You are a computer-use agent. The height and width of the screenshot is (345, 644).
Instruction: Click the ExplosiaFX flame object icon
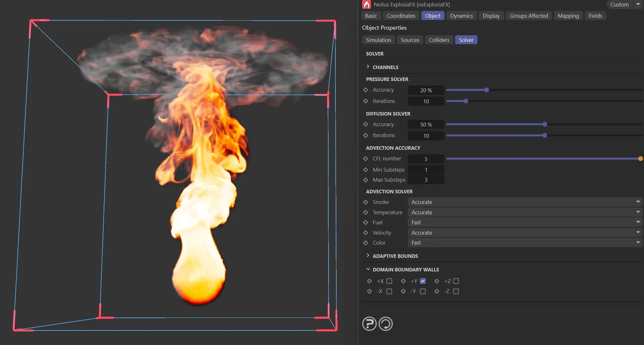coord(366,5)
